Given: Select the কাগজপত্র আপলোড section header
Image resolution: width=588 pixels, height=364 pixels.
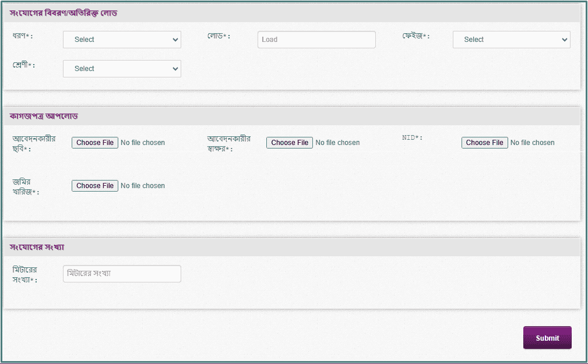Looking at the screenshot, I should [x=44, y=116].
